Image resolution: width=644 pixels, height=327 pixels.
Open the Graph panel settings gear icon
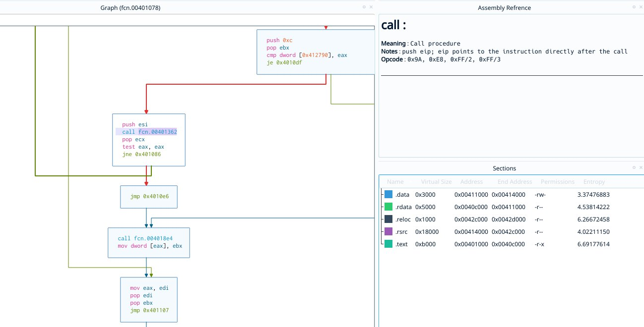click(x=364, y=7)
